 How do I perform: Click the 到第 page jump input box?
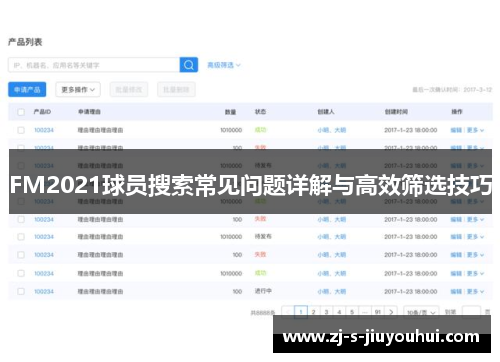click(471, 312)
